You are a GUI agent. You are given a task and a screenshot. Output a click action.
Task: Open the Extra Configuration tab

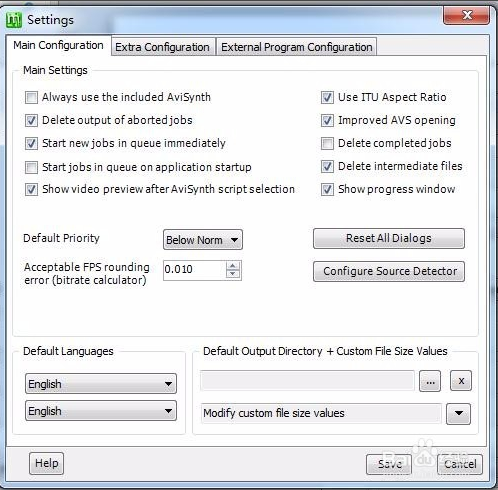tap(162, 47)
